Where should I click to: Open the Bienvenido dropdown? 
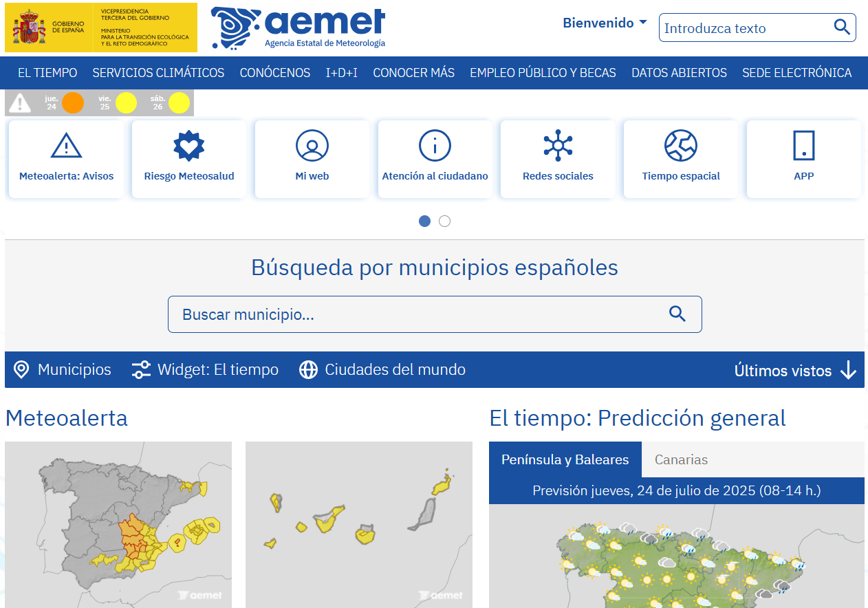pos(604,23)
